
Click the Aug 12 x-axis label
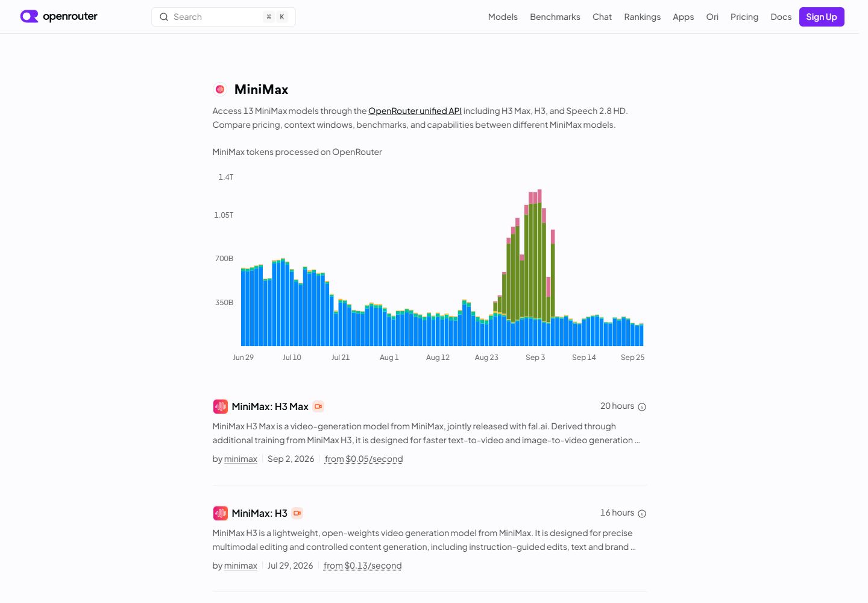tap(438, 358)
